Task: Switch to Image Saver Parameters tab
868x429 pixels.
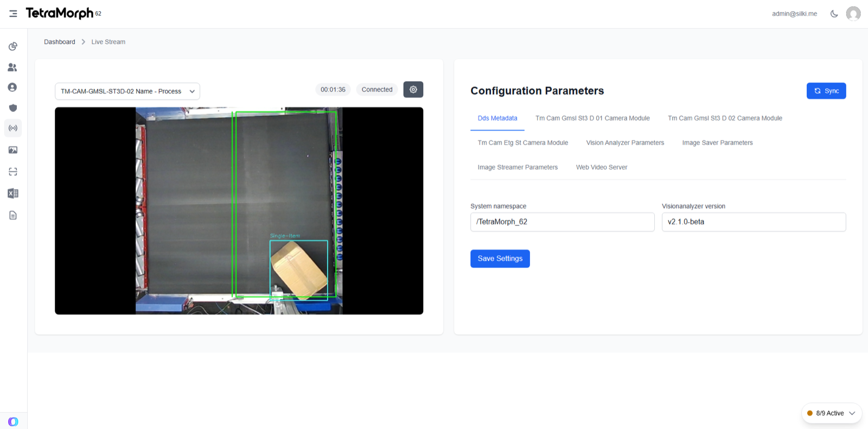Action: [x=717, y=143]
